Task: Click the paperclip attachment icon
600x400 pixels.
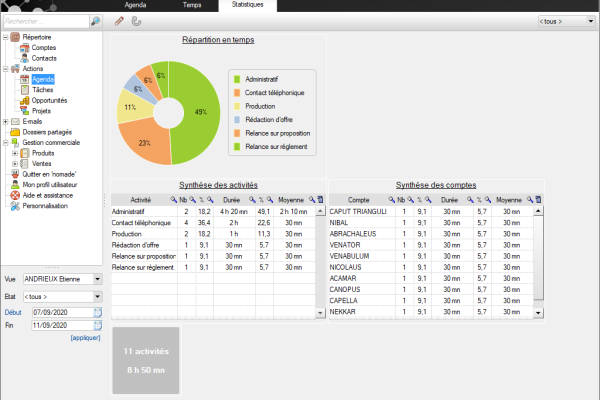Action: (x=136, y=20)
